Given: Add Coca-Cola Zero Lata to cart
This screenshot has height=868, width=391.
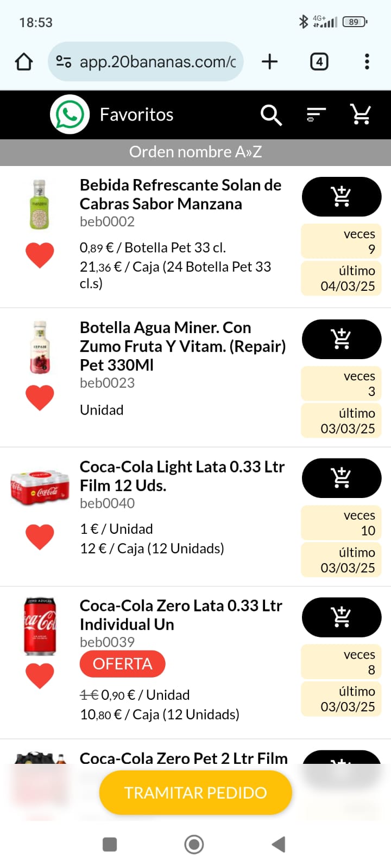Looking at the screenshot, I should click(x=342, y=617).
